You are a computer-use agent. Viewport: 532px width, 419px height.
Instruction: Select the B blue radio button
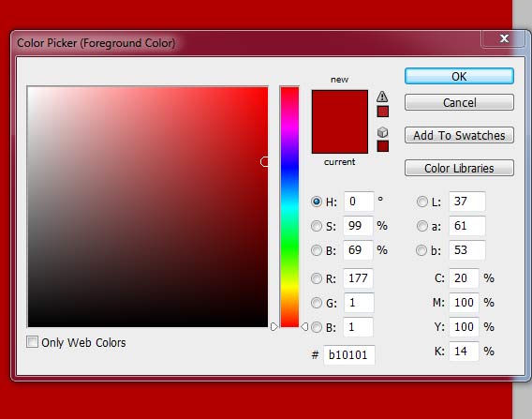[x=317, y=327]
